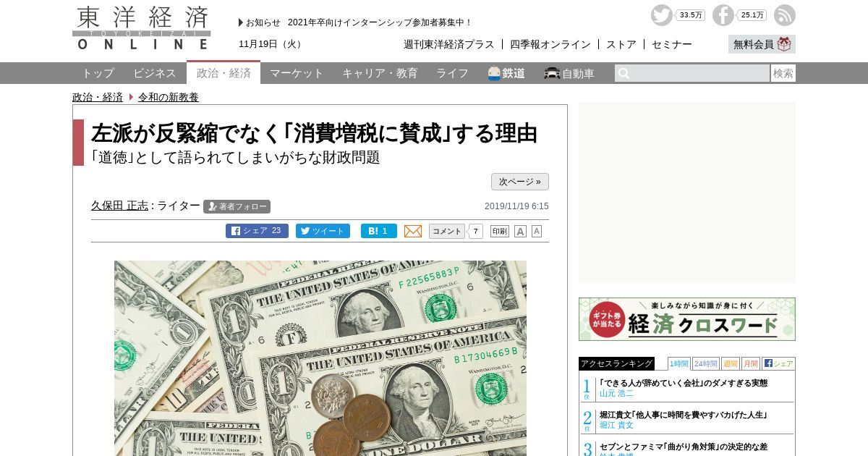Share article on Facebook シェア 23
The width and height of the screenshot is (868, 456).
257,231
